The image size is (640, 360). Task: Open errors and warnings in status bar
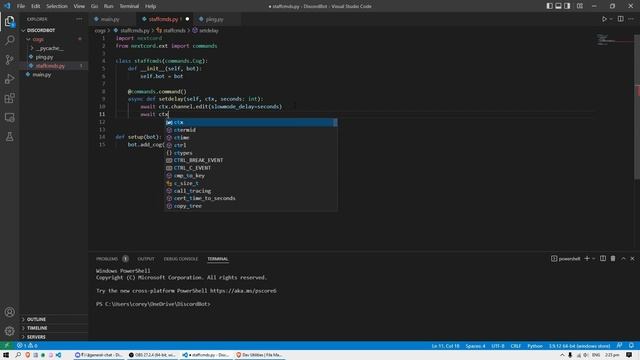click(x=27, y=346)
